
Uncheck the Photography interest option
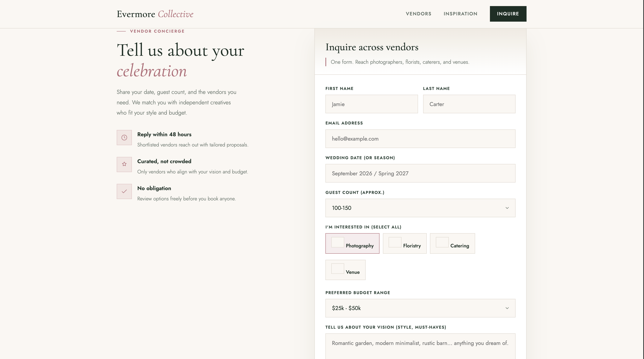[x=338, y=242]
